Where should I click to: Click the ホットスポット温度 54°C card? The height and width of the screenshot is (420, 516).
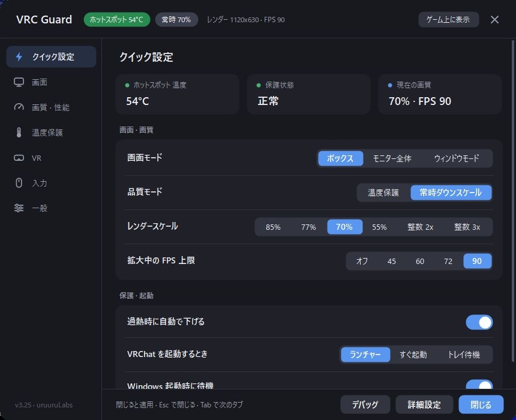click(178, 94)
